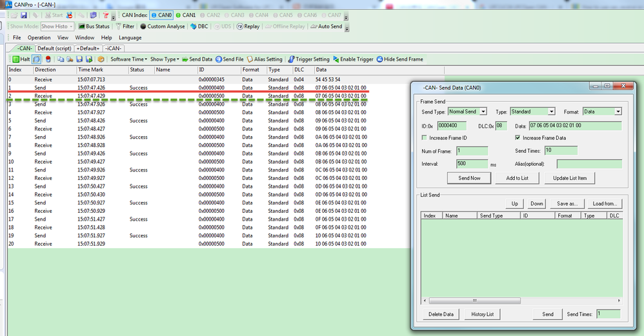Switch to +Default+ tab
The height and width of the screenshot is (336, 644).
click(88, 48)
